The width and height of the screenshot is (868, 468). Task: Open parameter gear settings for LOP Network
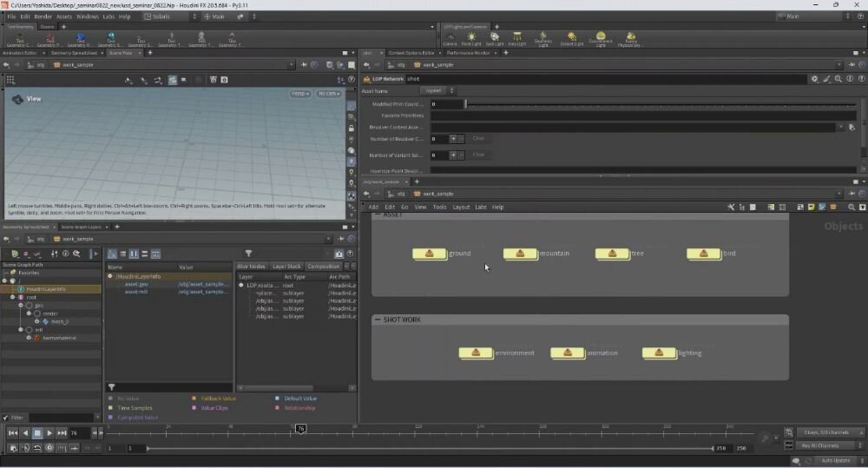click(814, 78)
